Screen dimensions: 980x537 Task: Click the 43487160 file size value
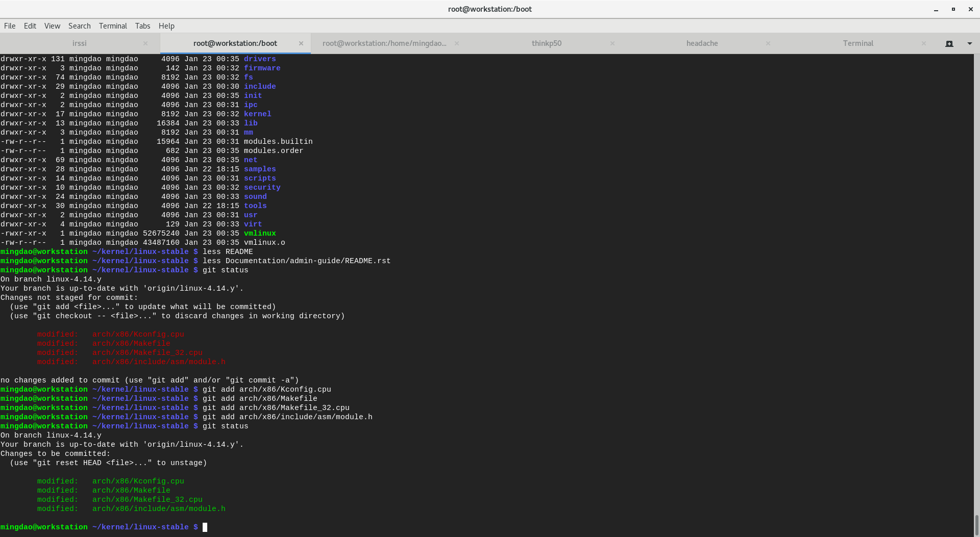click(161, 243)
